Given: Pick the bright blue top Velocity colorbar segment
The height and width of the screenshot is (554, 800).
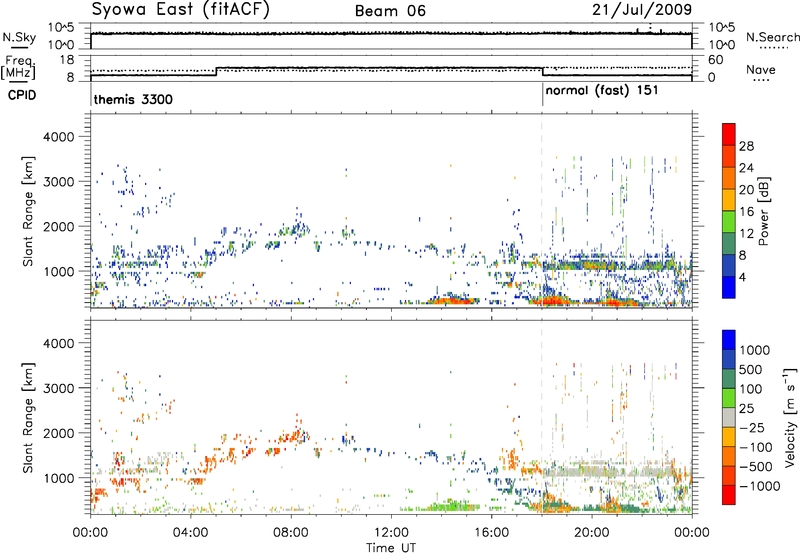Looking at the screenshot, I should [729, 340].
